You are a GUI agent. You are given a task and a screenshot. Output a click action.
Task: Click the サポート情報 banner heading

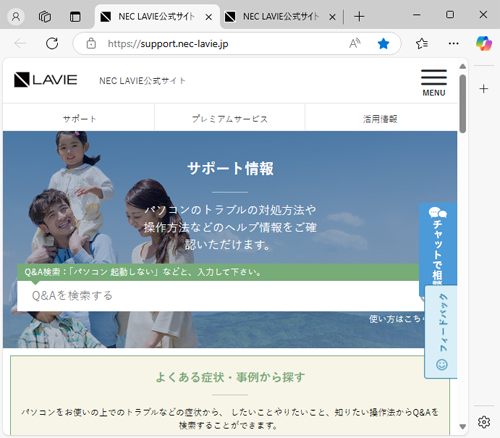coord(230,168)
